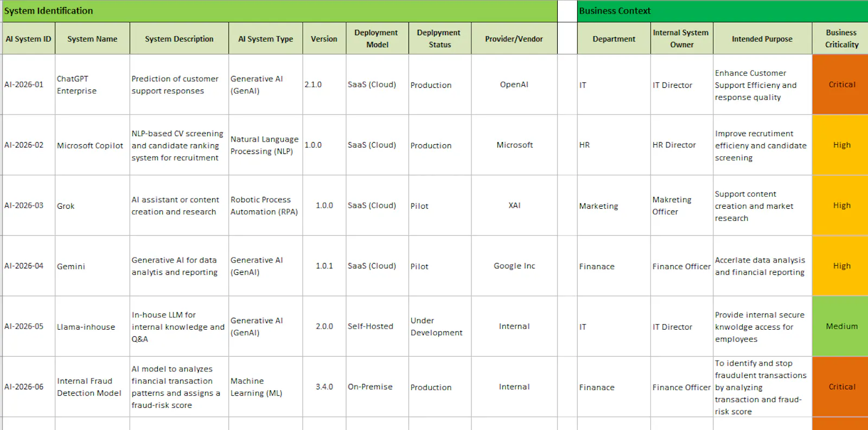Select the Business Criticality column header
Viewport: 868px width, 430px height.
840,38
